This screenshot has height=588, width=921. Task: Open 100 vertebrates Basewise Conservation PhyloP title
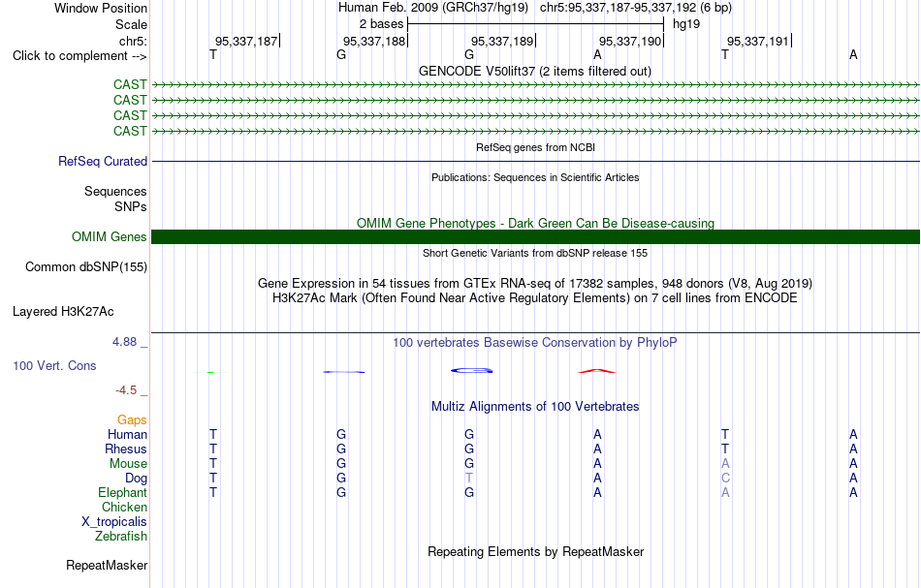[x=535, y=342]
